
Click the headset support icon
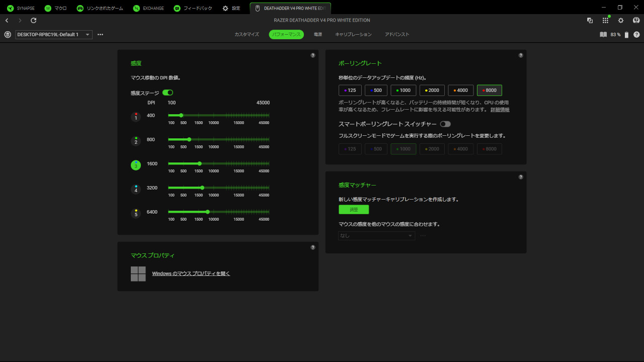tap(636, 21)
